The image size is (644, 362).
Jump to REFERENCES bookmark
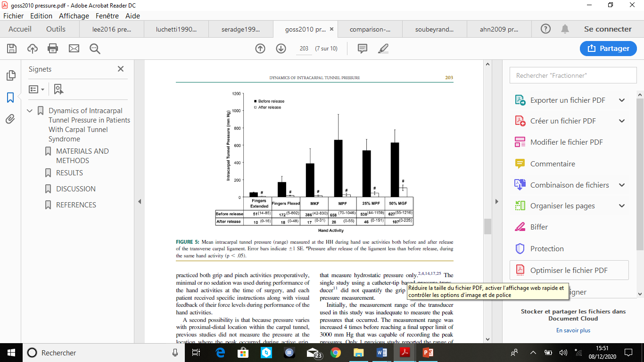[x=76, y=205]
